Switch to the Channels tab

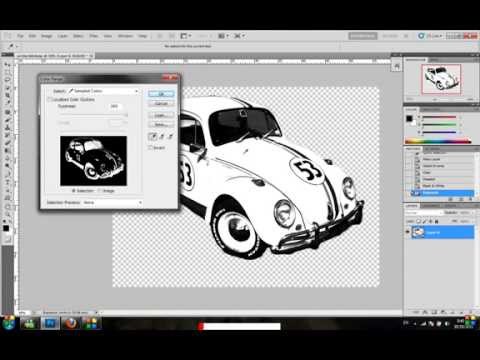coord(431,206)
